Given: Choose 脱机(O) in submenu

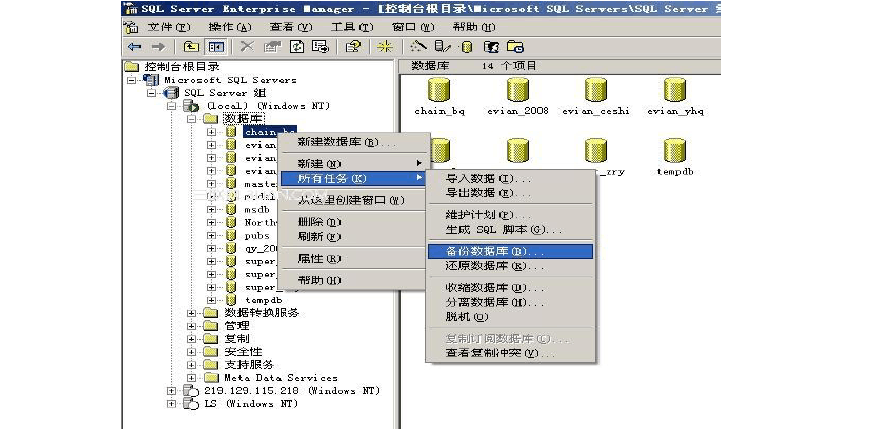Looking at the screenshot, I should pyautogui.click(x=510, y=317).
